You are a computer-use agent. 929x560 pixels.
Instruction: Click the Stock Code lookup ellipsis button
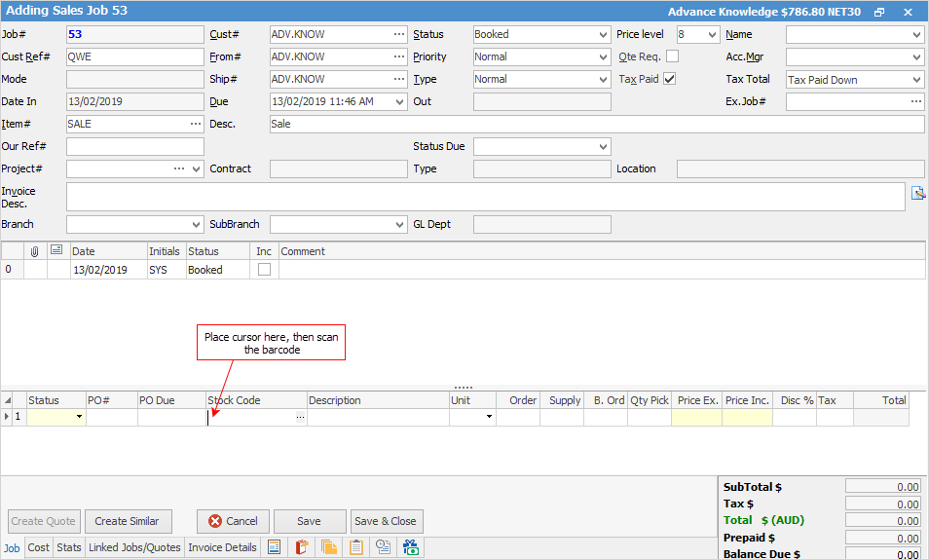pos(300,417)
